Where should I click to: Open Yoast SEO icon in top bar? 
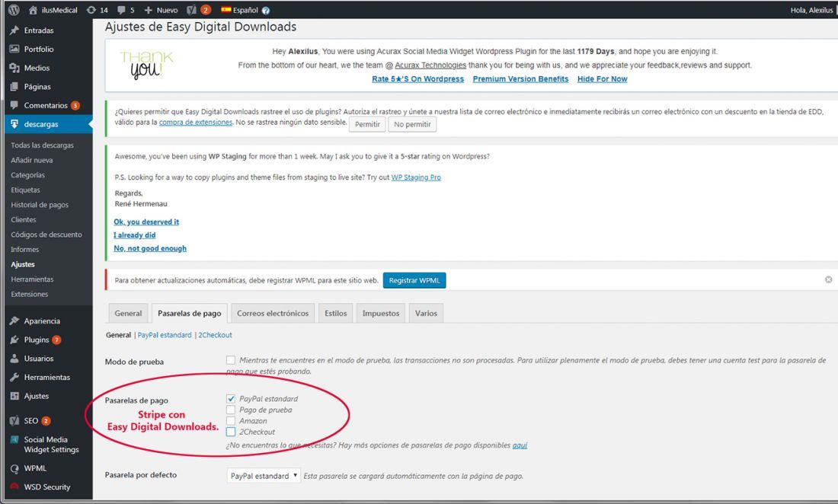pyautogui.click(x=192, y=10)
